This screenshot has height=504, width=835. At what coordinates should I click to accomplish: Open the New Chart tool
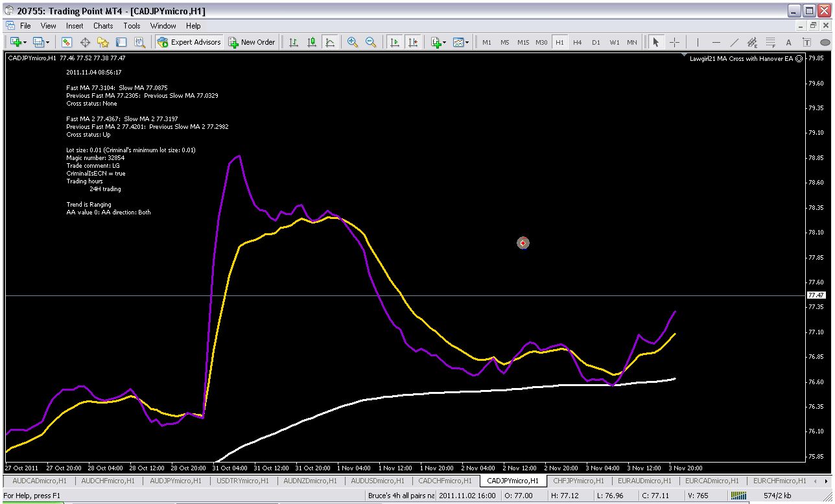coord(15,42)
